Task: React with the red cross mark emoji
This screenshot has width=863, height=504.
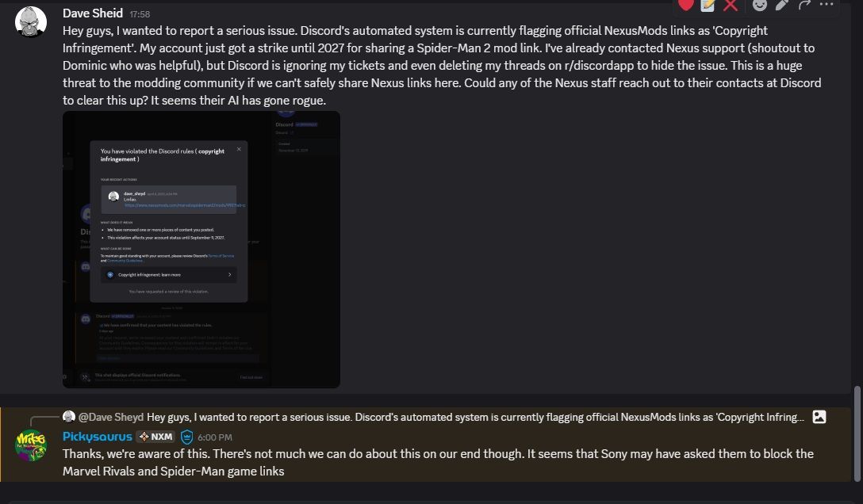Action: click(x=731, y=5)
